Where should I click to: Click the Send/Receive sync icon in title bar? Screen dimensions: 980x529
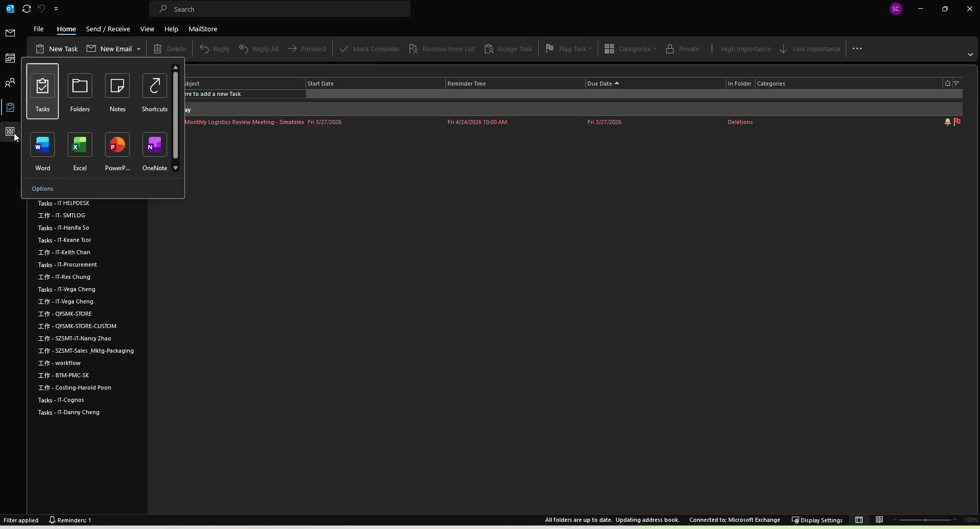[27, 9]
